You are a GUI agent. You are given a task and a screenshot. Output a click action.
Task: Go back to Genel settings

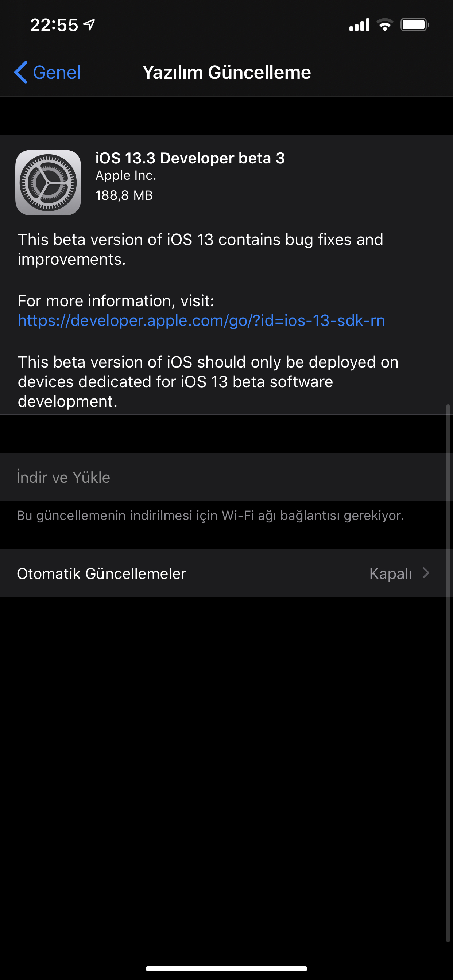click(47, 72)
